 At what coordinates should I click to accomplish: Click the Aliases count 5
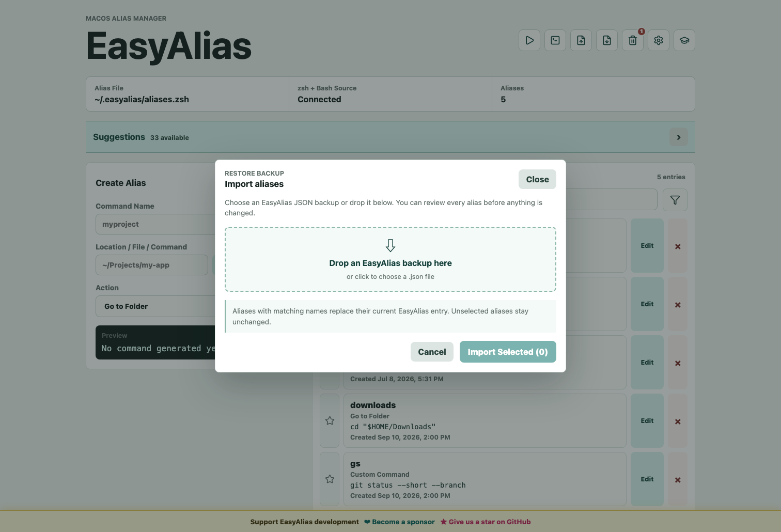(x=503, y=99)
